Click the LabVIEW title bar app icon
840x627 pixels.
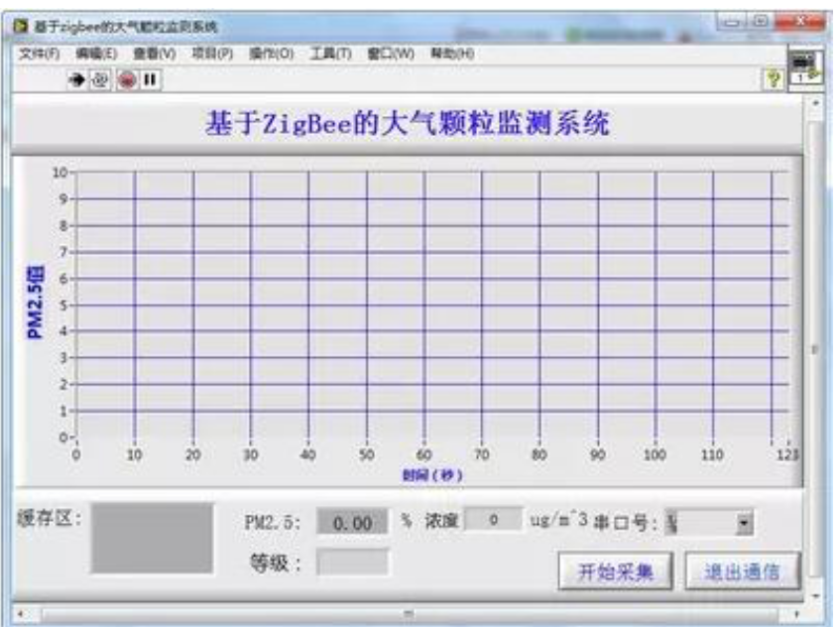coord(21,26)
